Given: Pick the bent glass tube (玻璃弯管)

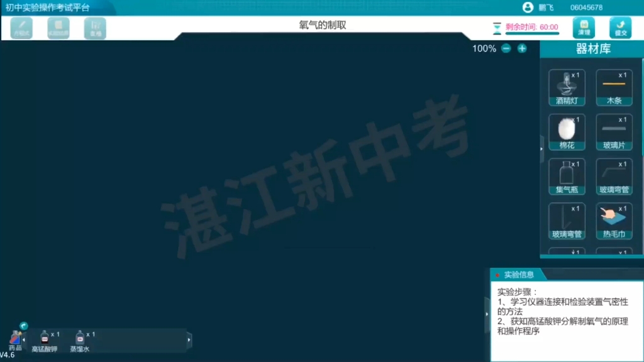Looking at the screenshot, I should 614,175.
